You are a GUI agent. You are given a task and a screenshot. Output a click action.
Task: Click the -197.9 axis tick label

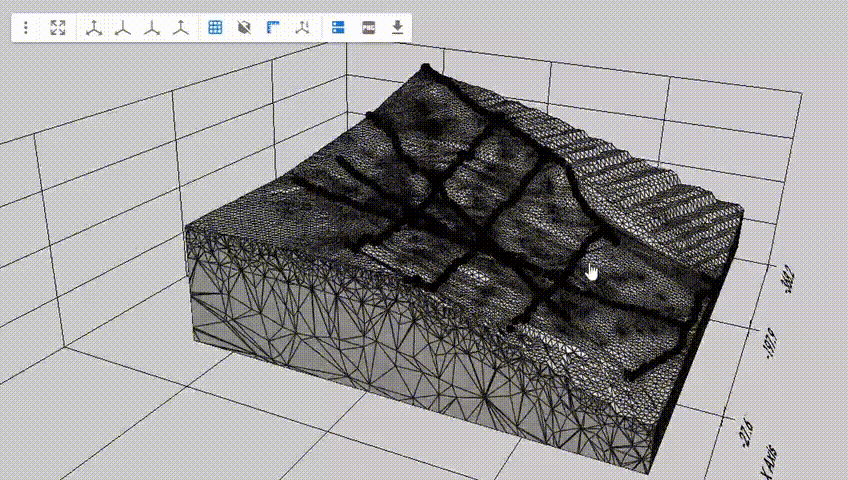(770, 343)
